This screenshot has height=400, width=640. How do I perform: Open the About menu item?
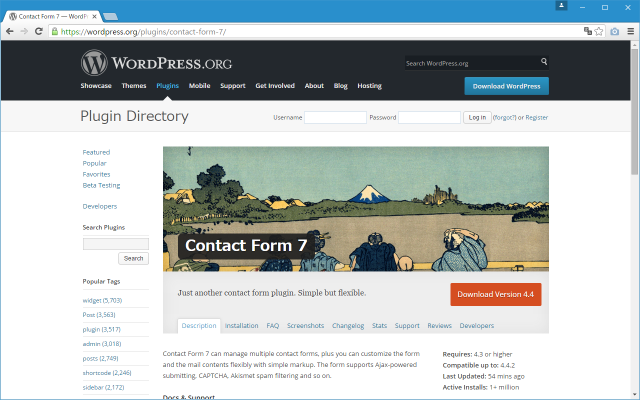(x=314, y=86)
